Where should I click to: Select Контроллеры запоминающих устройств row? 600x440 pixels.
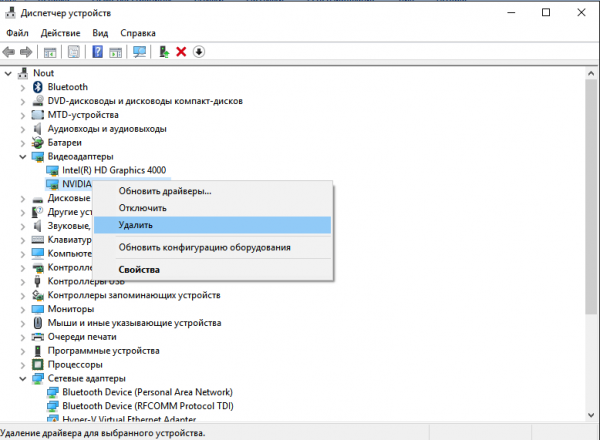134,295
